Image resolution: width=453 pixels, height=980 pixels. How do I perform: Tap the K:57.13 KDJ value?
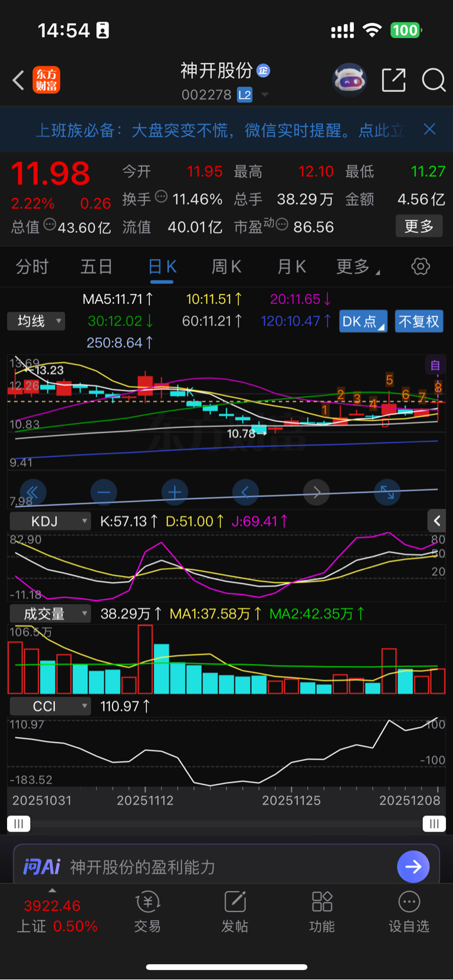pos(129,521)
